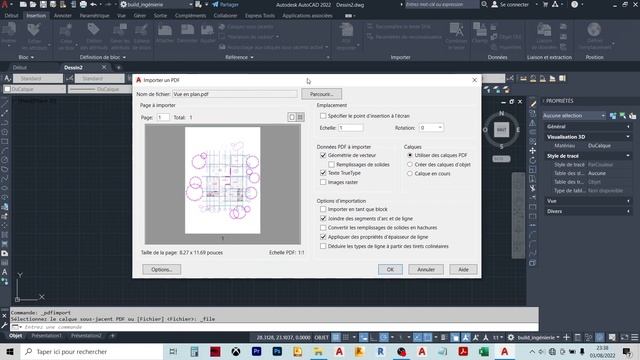Open Aide in the import dialog

coord(463,269)
